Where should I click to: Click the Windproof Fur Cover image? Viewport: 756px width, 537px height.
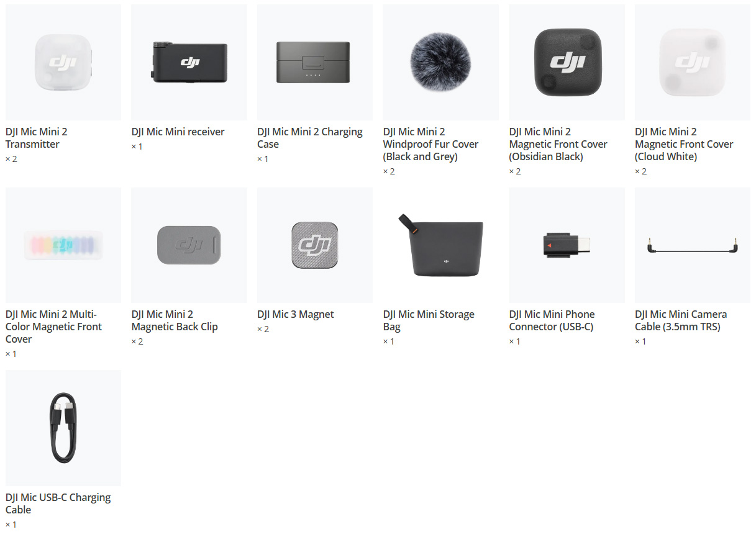pyautogui.click(x=440, y=63)
